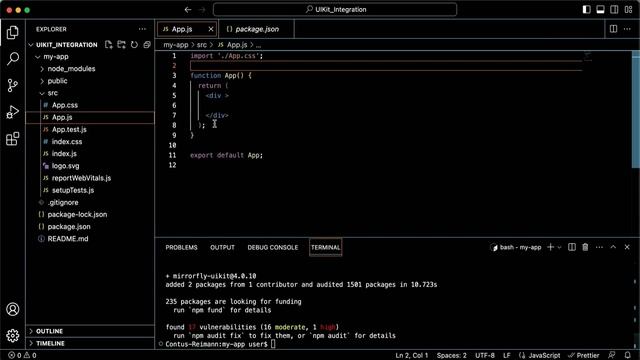The height and width of the screenshot is (360, 640).
Task: Open the Source Control view
Action: 13,85
